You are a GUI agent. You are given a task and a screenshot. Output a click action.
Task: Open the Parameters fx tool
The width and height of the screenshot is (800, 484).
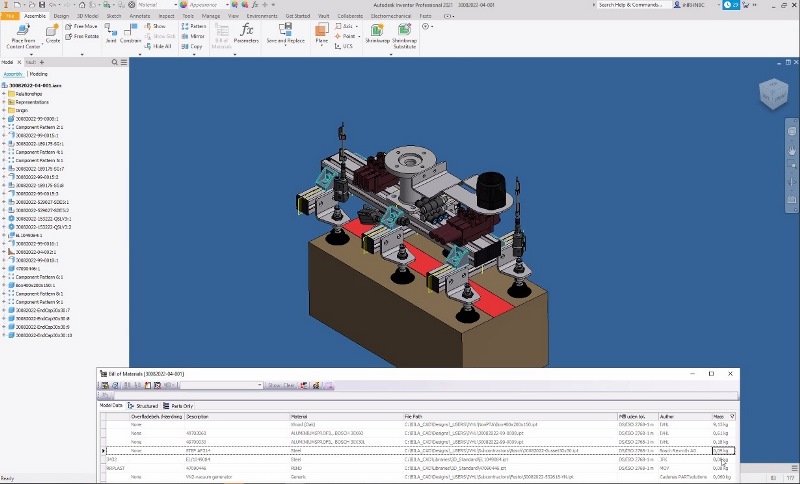coord(247,31)
